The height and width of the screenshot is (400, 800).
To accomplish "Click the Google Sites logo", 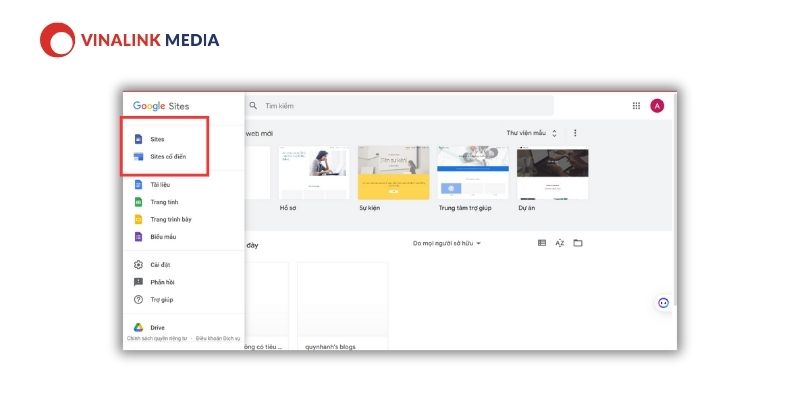I will coord(161,106).
